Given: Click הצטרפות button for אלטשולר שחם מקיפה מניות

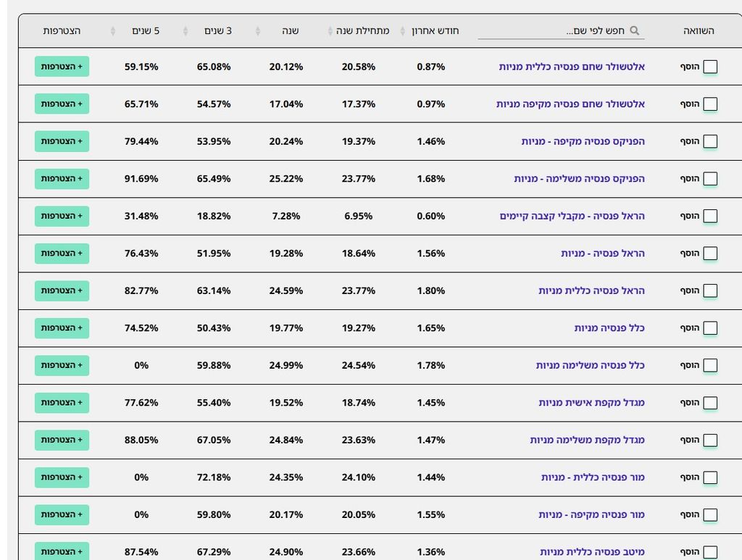Looking at the screenshot, I should 62,104.
